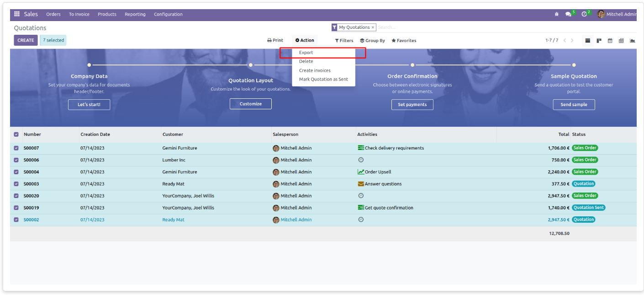Open the activities clock icon in top bar
The width and height of the screenshot is (644, 295).
click(584, 14)
